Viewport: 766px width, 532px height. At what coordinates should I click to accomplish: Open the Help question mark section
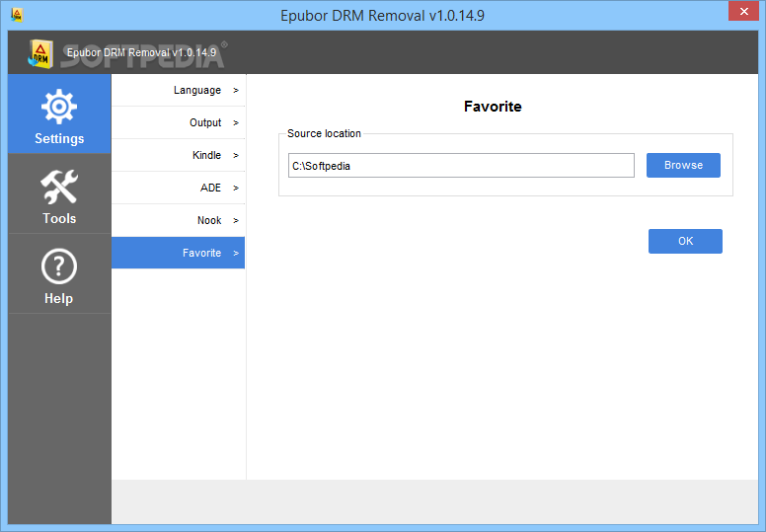(x=59, y=274)
